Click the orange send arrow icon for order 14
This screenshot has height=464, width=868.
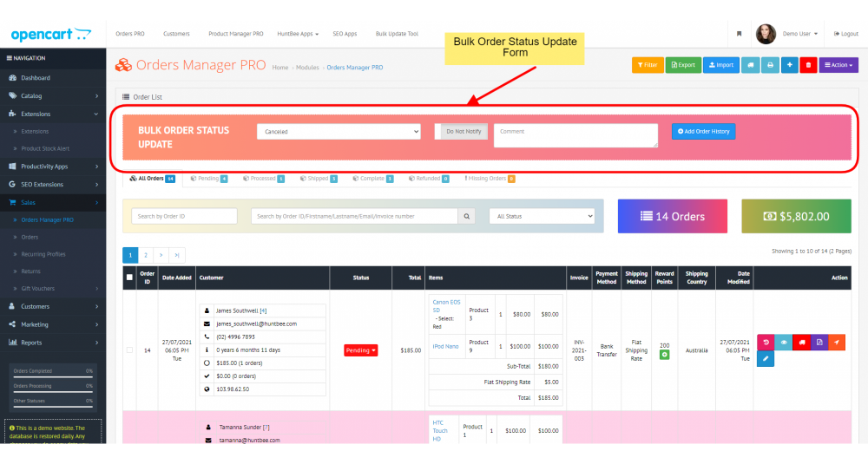coord(837,343)
